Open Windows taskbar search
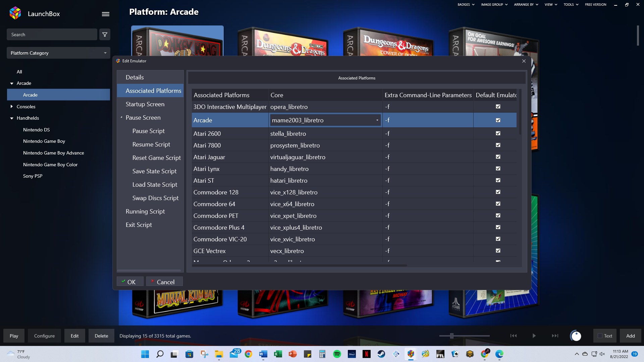The width and height of the screenshot is (644, 362). tap(160, 354)
